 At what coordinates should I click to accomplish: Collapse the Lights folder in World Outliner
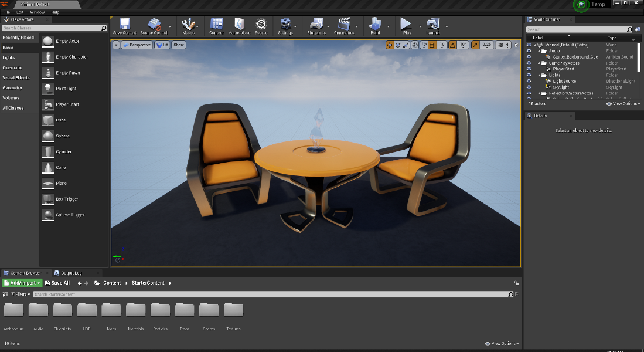[539, 75]
